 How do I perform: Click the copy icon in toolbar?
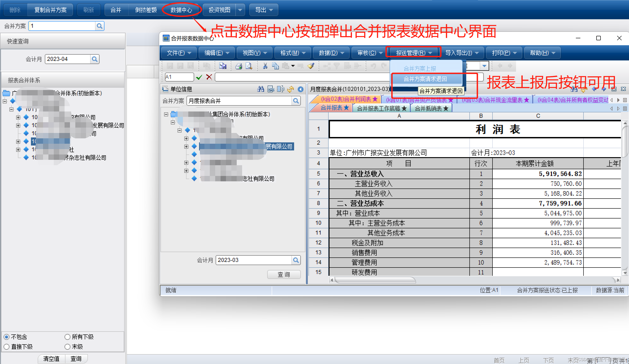tap(275, 66)
